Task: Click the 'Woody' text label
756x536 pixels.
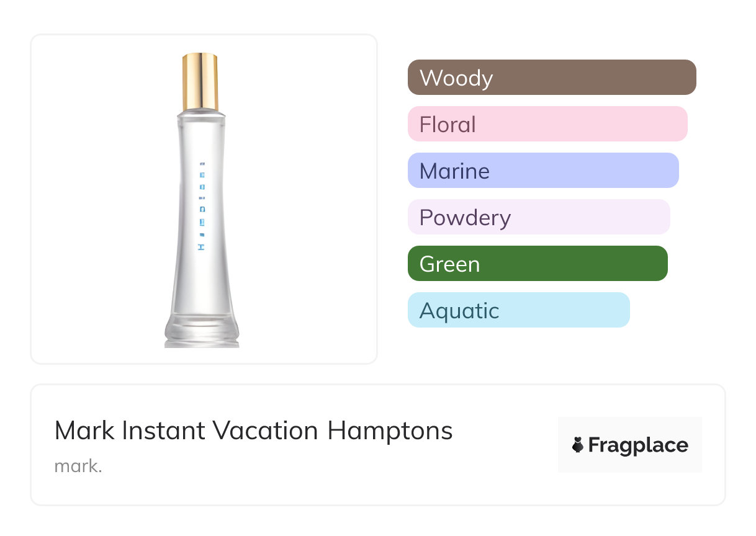Action: pyautogui.click(x=456, y=78)
